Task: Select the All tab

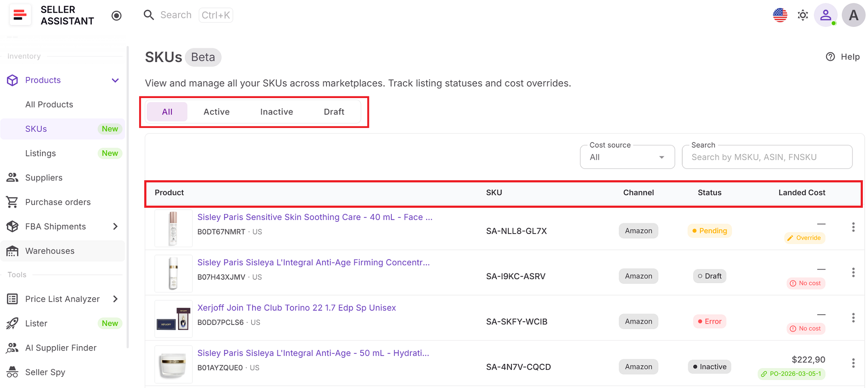Action: click(x=167, y=112)
